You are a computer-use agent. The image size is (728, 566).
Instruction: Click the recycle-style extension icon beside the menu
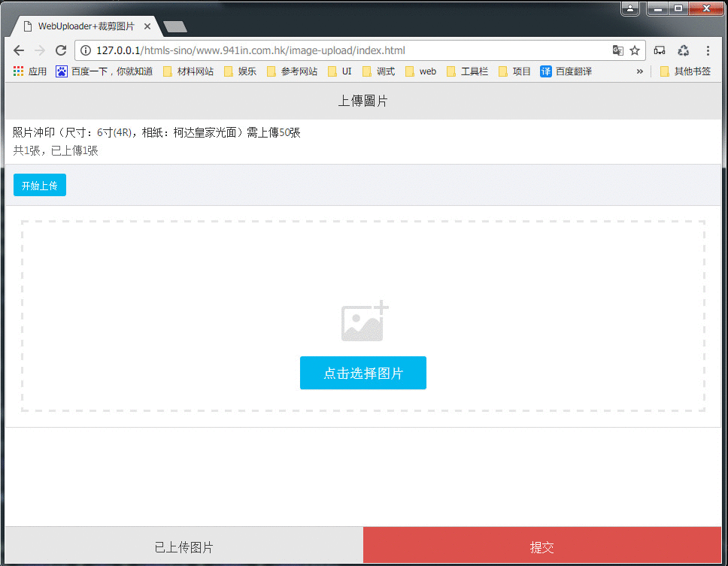point(683,50)
